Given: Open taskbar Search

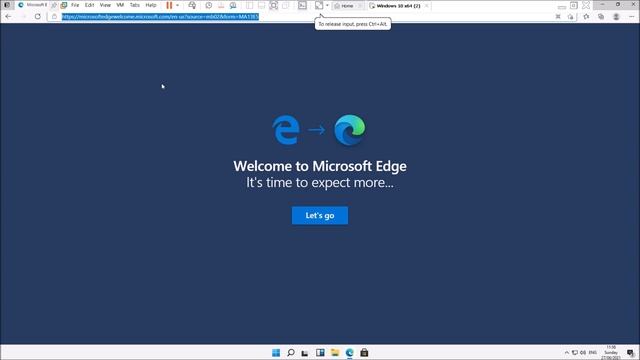Looking at the screenshot, I should (x=291, y=352).
